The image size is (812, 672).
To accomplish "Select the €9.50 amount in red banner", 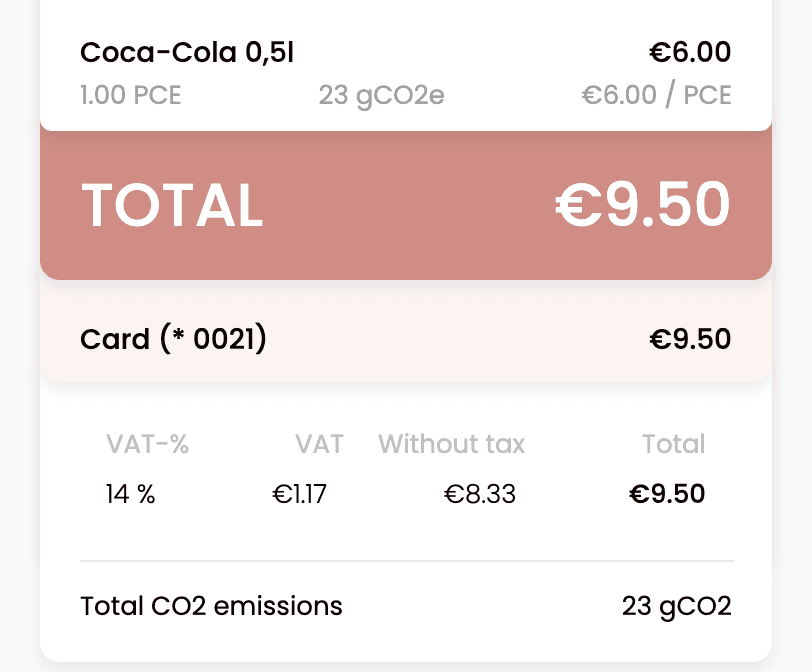I will [x=643, y=204].
